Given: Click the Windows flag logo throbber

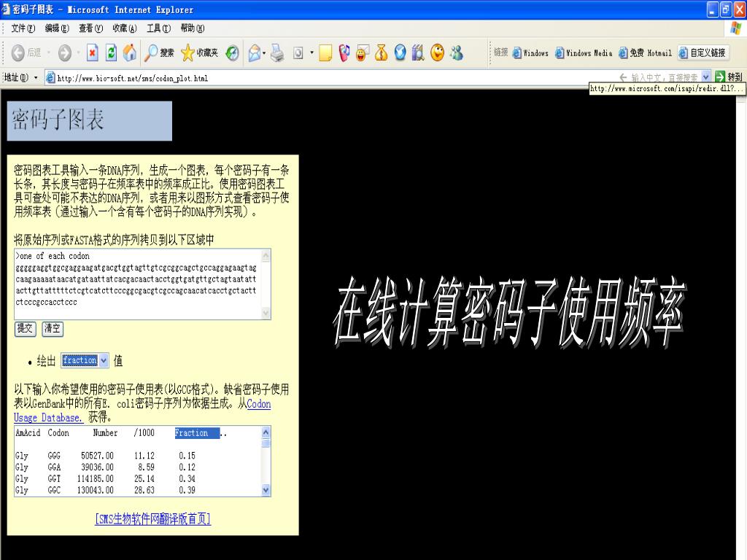Looking at the screenshot, I should pos(737,28).
